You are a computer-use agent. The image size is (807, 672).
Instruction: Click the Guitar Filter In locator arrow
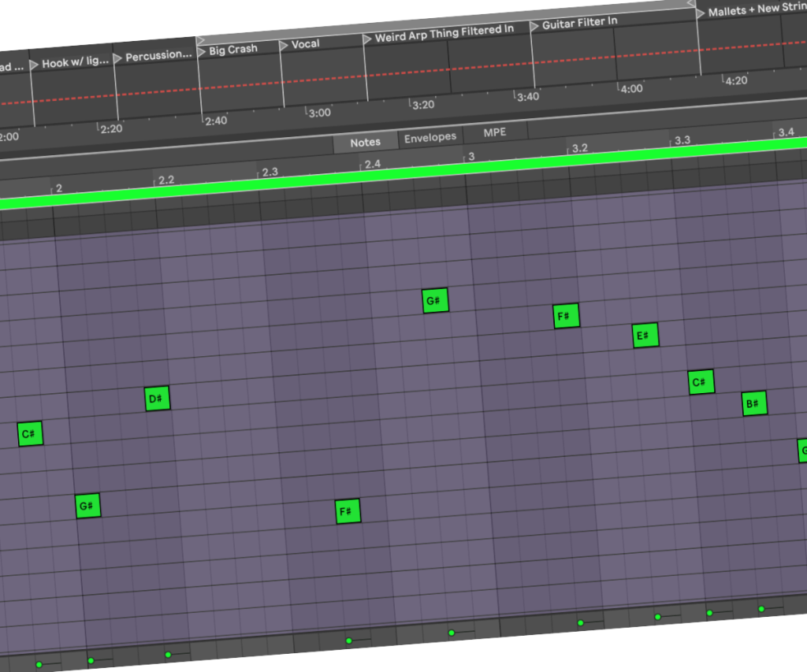tap(535, 27)
